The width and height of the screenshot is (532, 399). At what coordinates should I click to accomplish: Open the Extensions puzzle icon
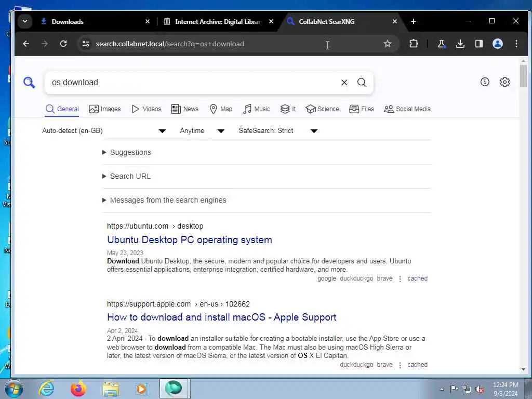click(414, 44)
